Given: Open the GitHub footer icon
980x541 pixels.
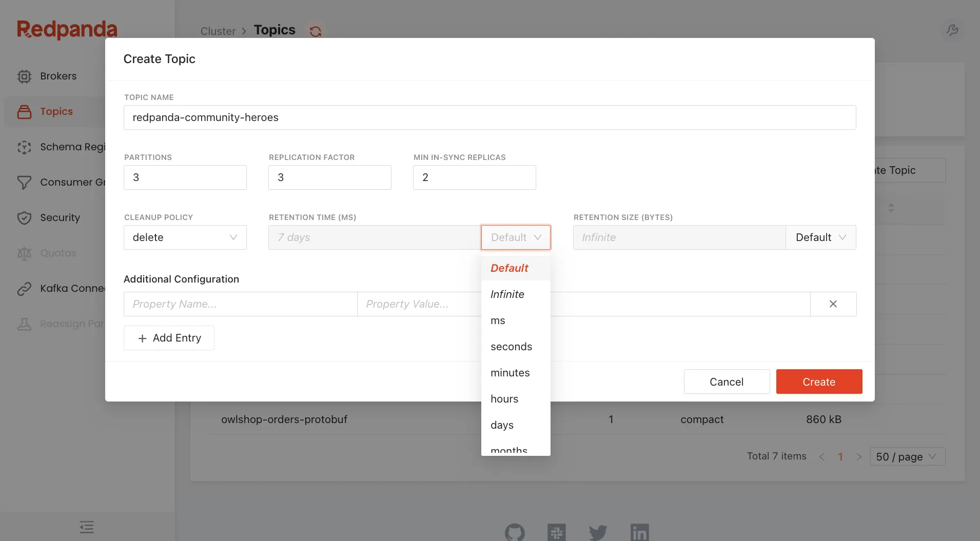Looking at the screenshot, I should click(x=515, y=533).
